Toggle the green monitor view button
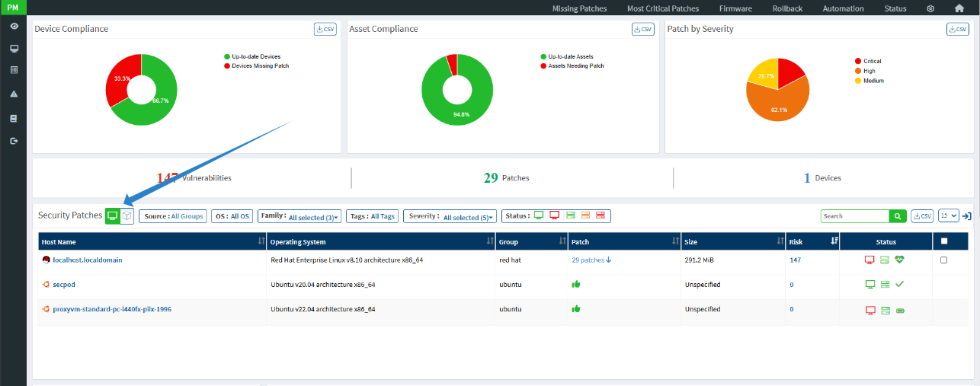Image resolution: width=980 pixels, height=386 pixels. [113, 216]
